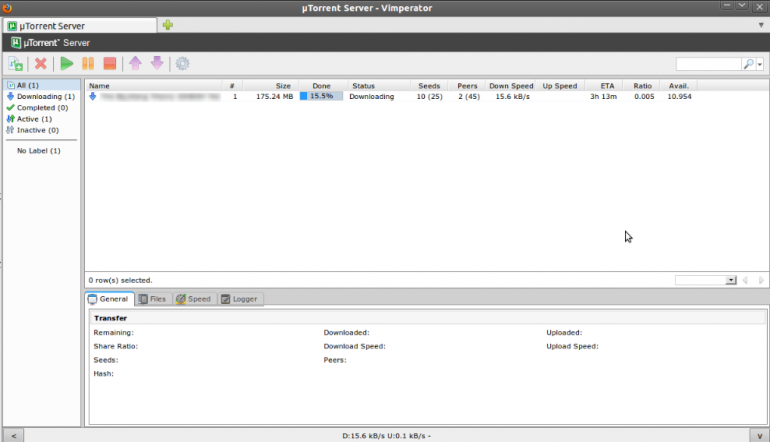
Task: Move torrent down the queue
Action: [x=157, y=64]
